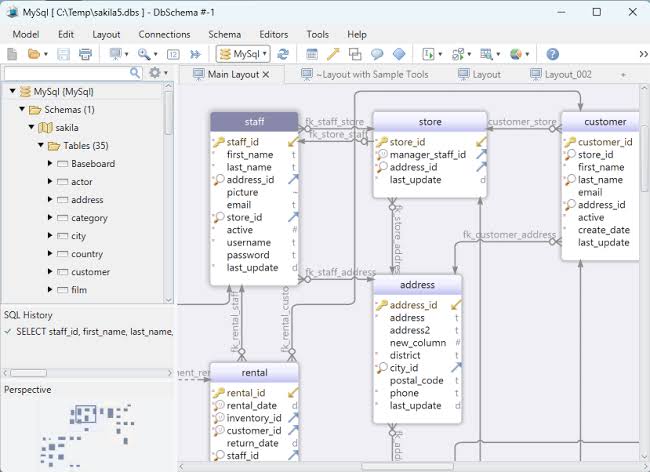The width and height of the screenshot is (650, 472).
Task: Click the pie chart reports icon
Action: point(516,54)
